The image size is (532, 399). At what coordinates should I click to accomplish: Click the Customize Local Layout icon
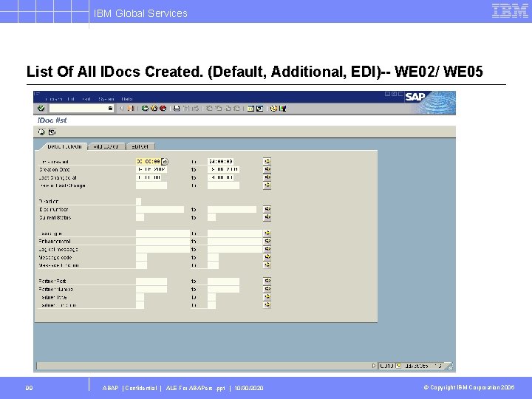tap(282, 108)
